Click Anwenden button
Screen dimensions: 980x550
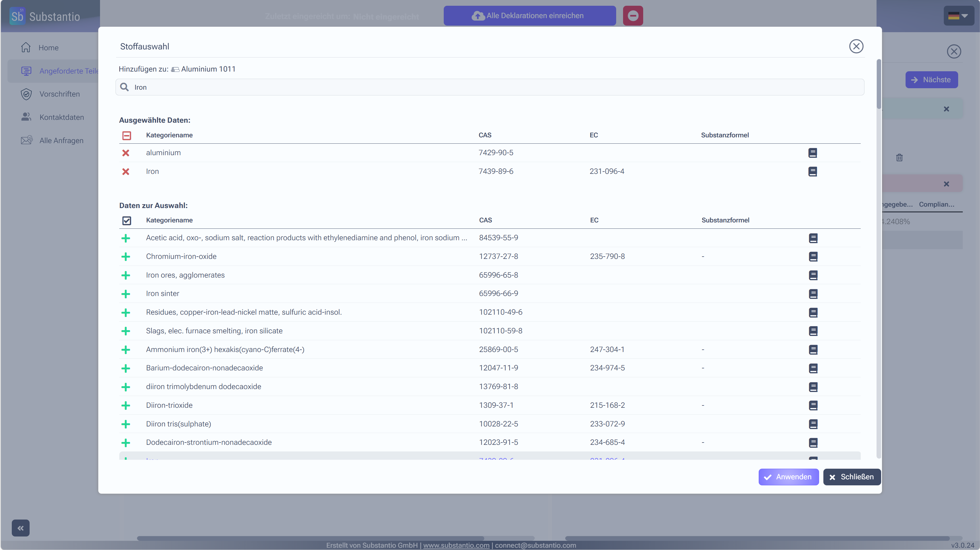tap(788, 477)
